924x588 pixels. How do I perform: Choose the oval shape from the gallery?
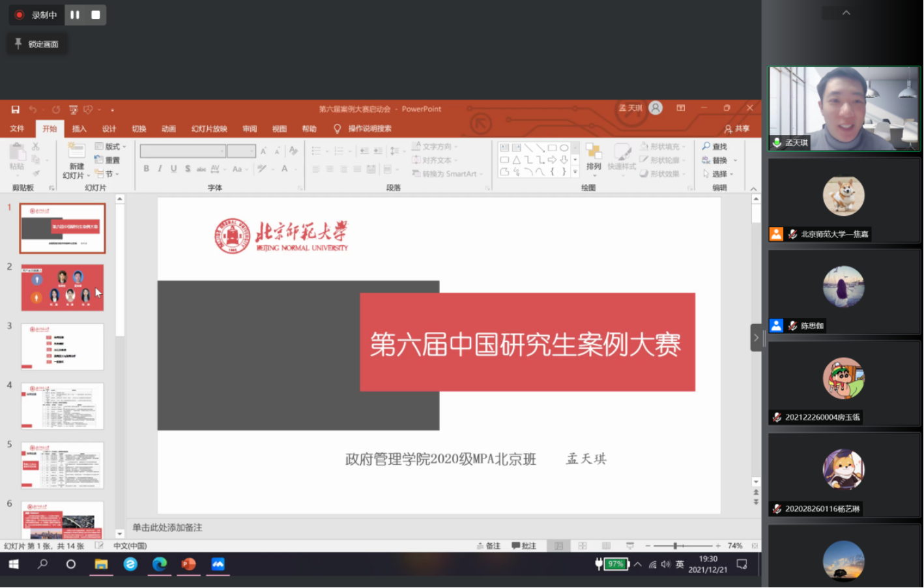coord(564,148)
